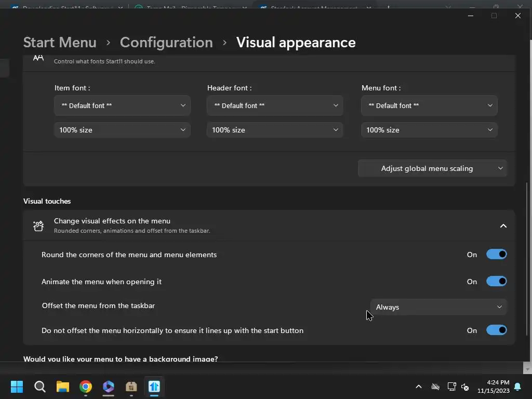Select the Start11 app icon on taskbar

coord(154,387)
